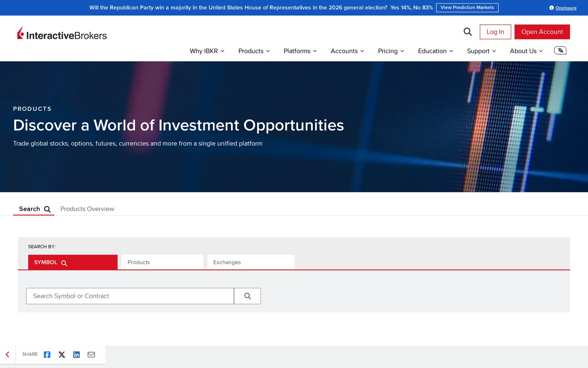Expand the Support menu
Screen dimensions: 588x368
(481, 51)
